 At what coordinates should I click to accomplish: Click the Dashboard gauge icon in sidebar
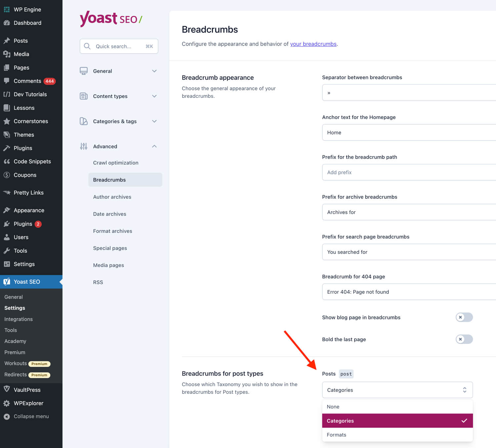(7, 23)
